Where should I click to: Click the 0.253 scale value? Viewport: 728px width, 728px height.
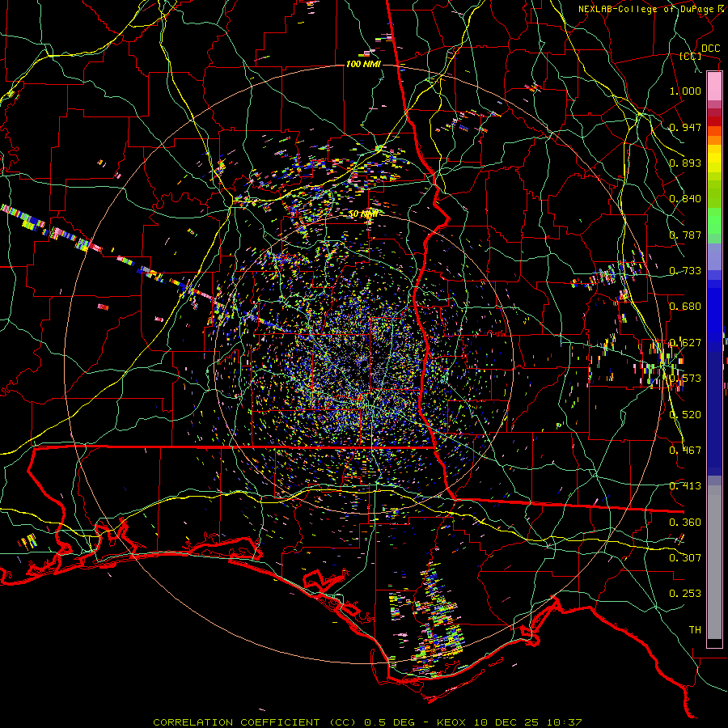(x=685, y=594)
